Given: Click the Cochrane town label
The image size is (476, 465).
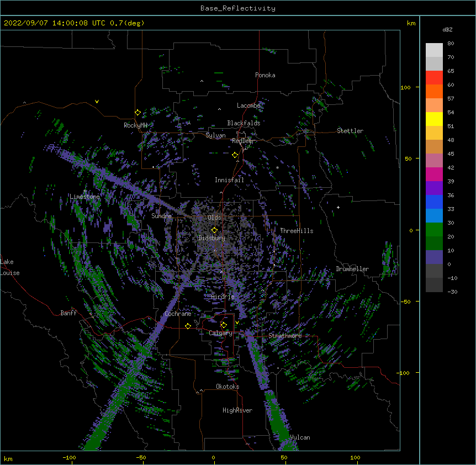Looking at the screenshot, I should tap(178, 314).
